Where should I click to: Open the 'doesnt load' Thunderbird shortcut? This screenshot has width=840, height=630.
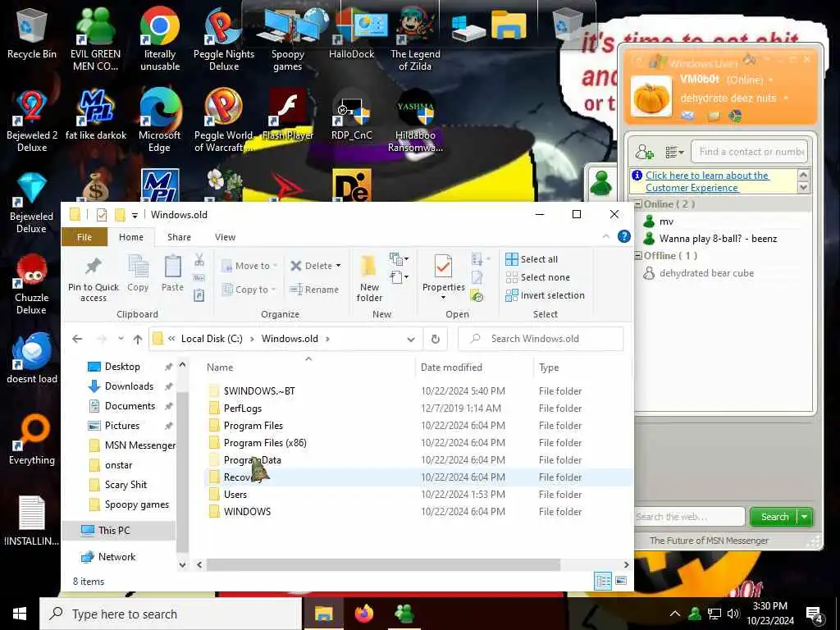[x=32, y=358]
